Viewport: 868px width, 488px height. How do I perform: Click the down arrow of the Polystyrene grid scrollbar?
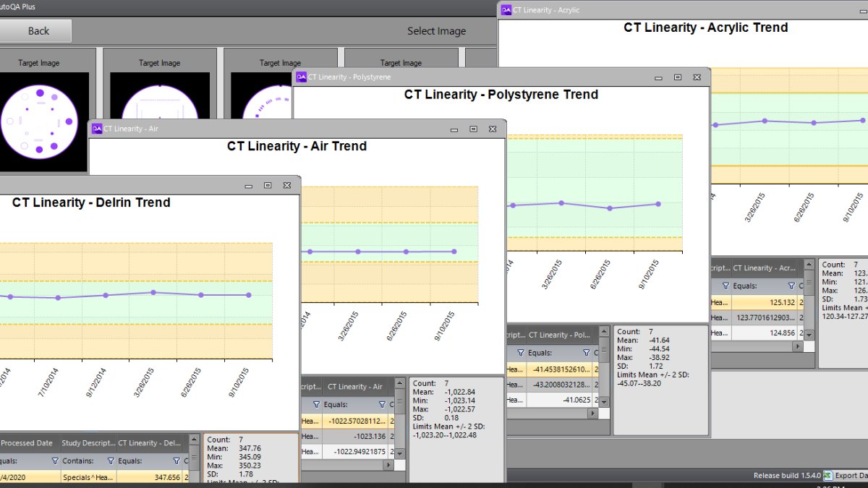604,402
